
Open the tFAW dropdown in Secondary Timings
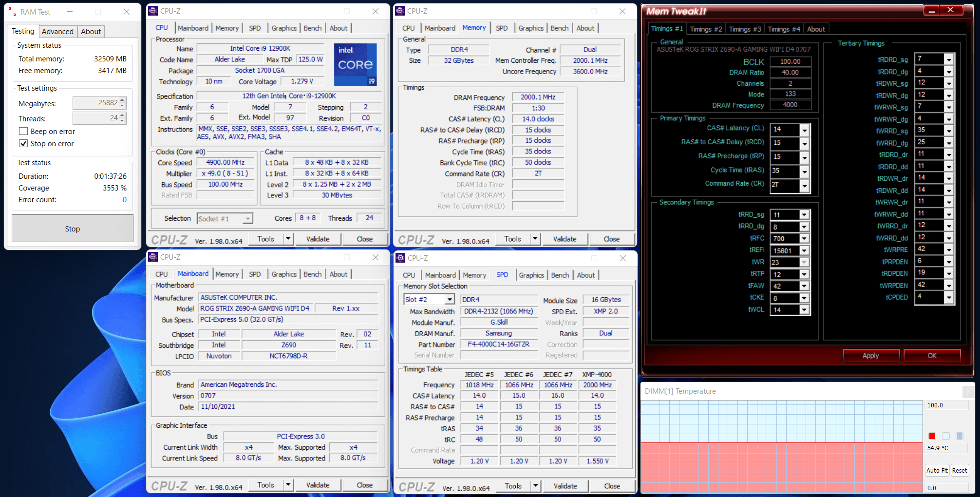[804, 287]
